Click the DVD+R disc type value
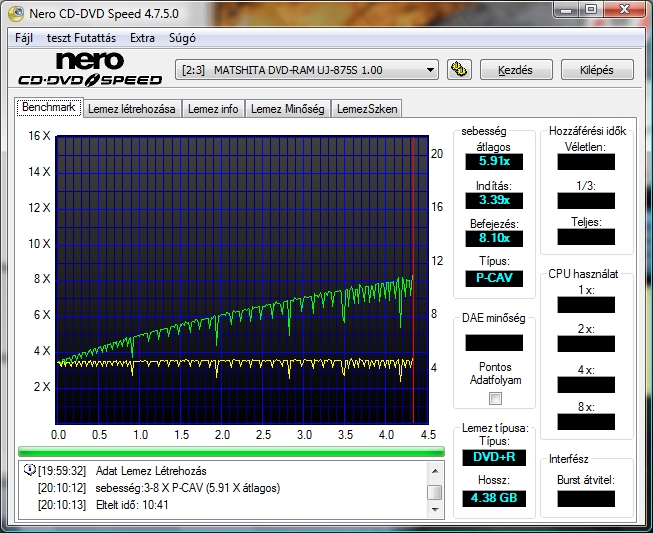 (x=494, y=457)
